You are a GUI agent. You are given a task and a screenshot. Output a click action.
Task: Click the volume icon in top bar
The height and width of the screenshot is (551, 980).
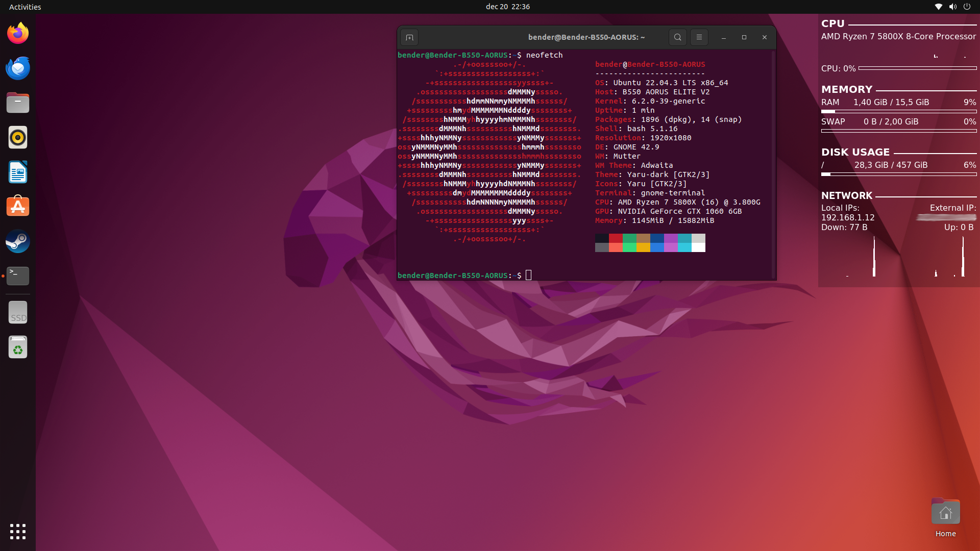(952, 7)
